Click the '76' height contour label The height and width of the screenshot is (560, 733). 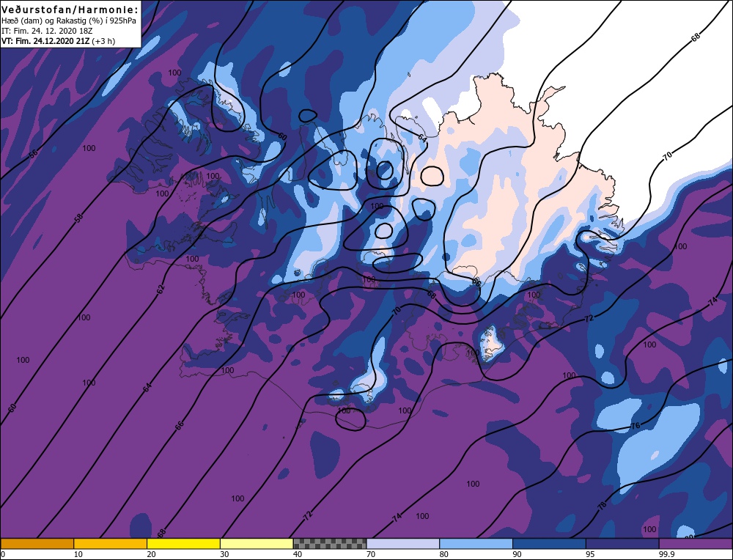coord(635,425)
